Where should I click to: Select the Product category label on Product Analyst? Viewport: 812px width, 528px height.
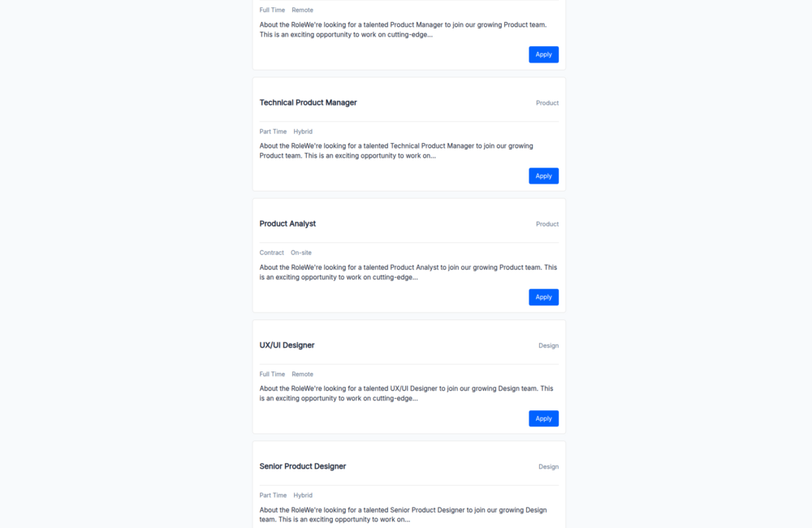pos(547,224)
